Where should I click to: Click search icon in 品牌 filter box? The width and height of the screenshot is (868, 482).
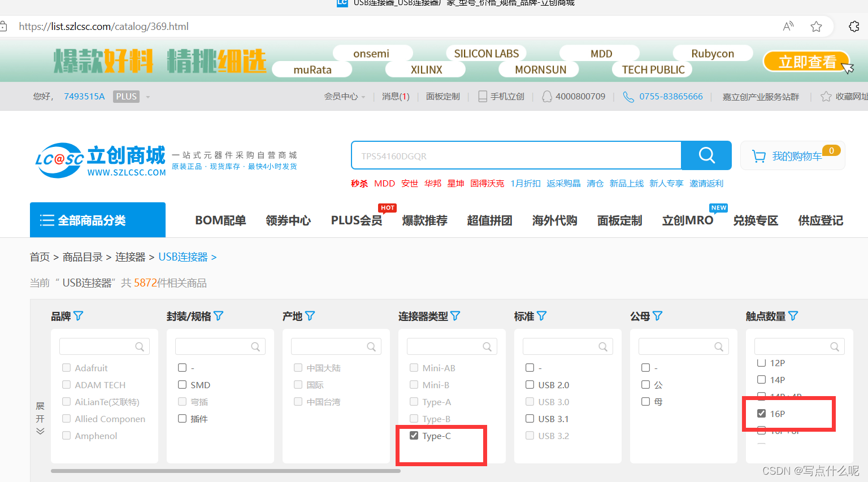[140, 347]
